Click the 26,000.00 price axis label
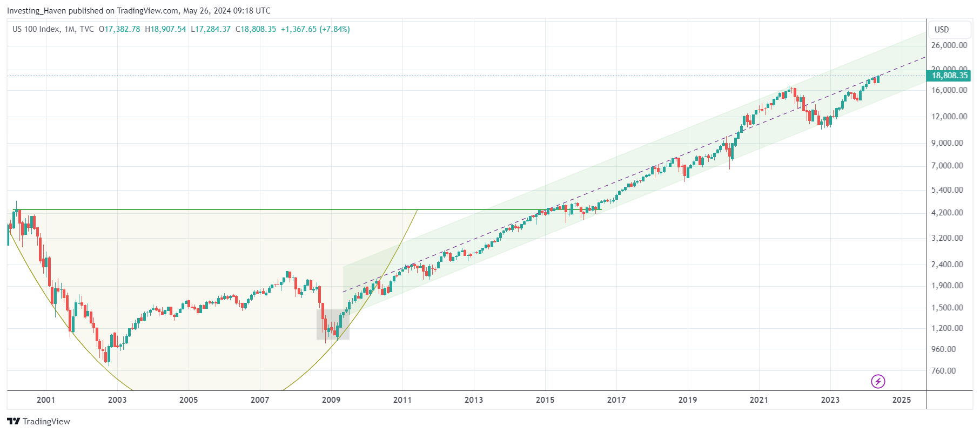Viewport: 980px width, 433px height. (949, 45)
